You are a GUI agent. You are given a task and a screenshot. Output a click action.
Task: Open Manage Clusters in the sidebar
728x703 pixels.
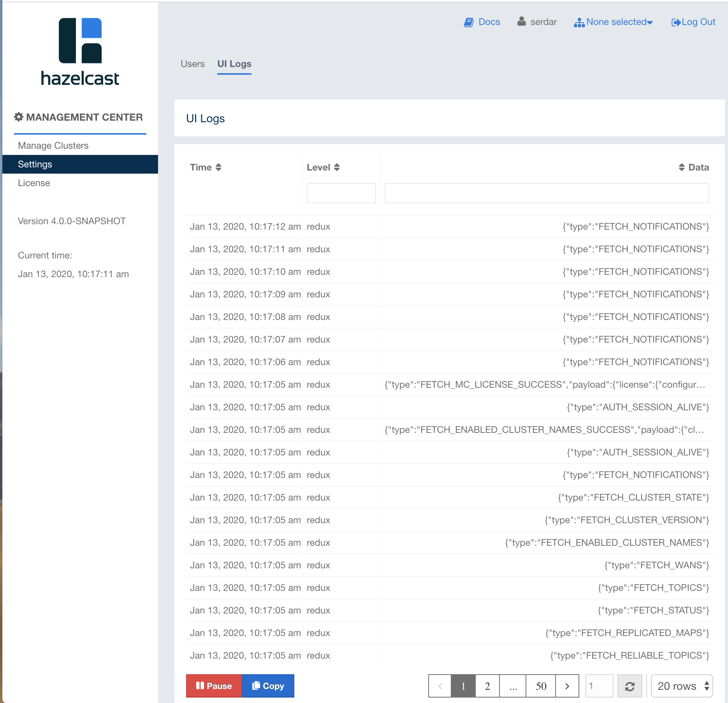(53, 146)
